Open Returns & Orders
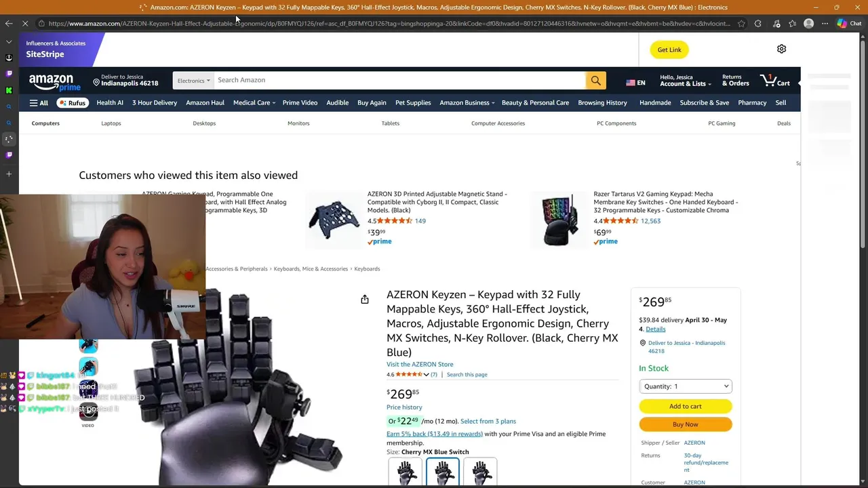This screenshot has height=488, width=868. [736, 80]
